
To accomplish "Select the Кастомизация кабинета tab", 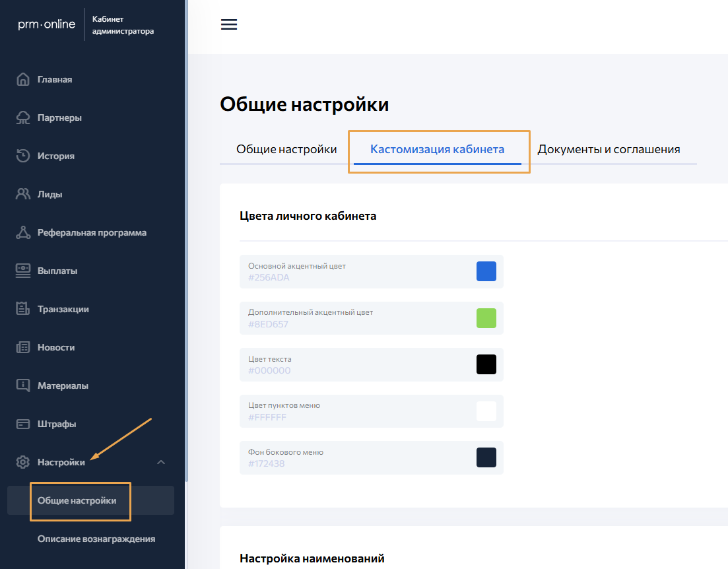I will 437,149.
